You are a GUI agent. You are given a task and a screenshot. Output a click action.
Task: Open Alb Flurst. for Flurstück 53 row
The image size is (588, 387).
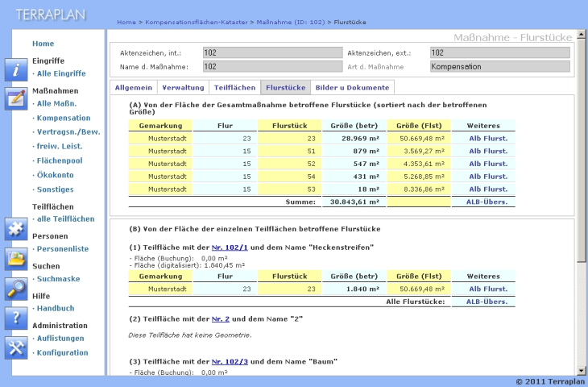click(x=488, y=189)
